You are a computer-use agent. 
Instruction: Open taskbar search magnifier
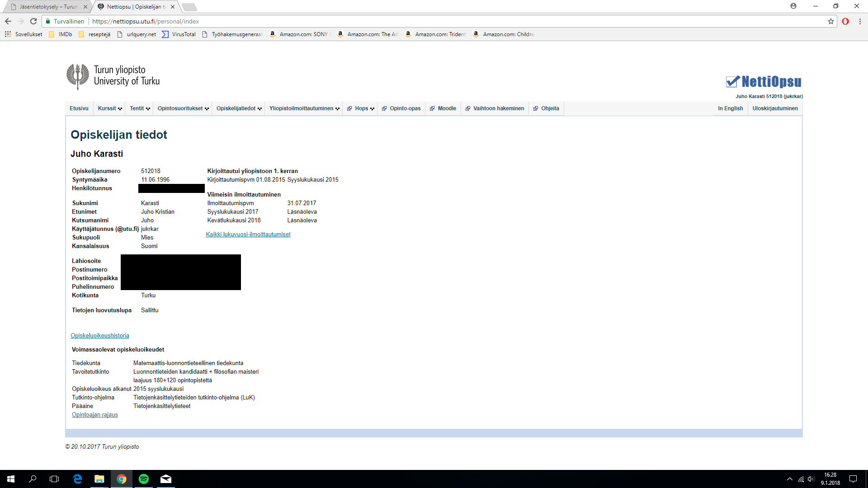point(33,479)
